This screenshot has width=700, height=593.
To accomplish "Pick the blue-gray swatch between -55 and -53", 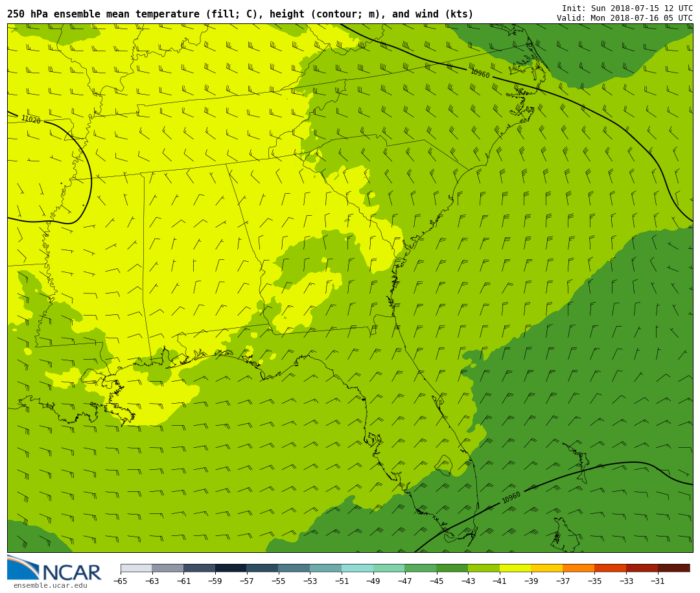I will coord(294,568).
